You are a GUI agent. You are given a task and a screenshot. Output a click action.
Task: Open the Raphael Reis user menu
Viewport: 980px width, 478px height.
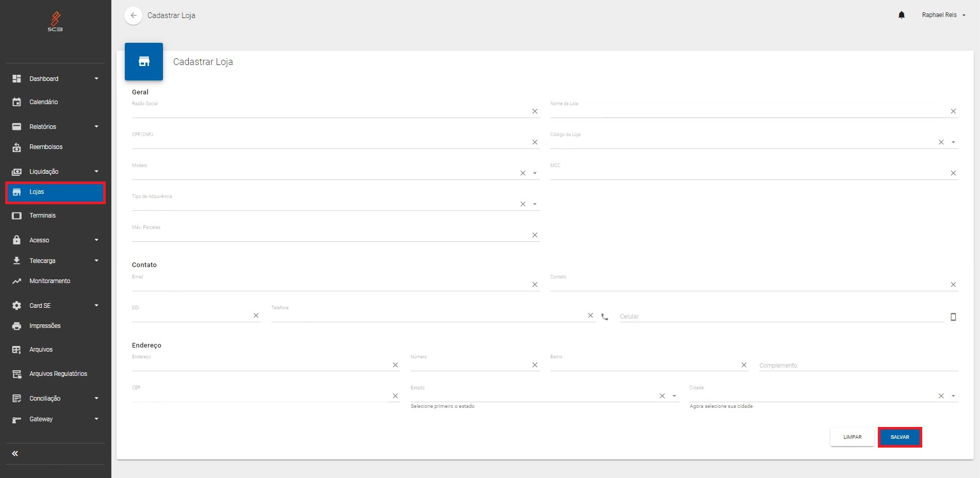tap(943, 15)
